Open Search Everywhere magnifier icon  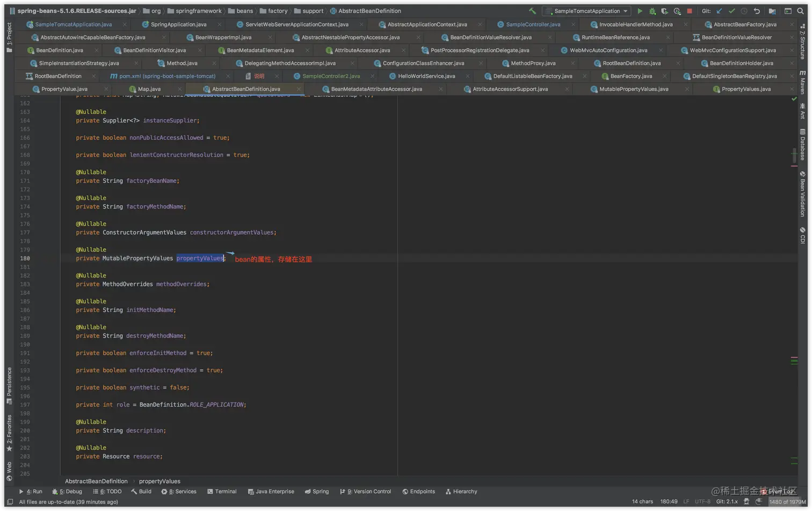coord(800,11)
